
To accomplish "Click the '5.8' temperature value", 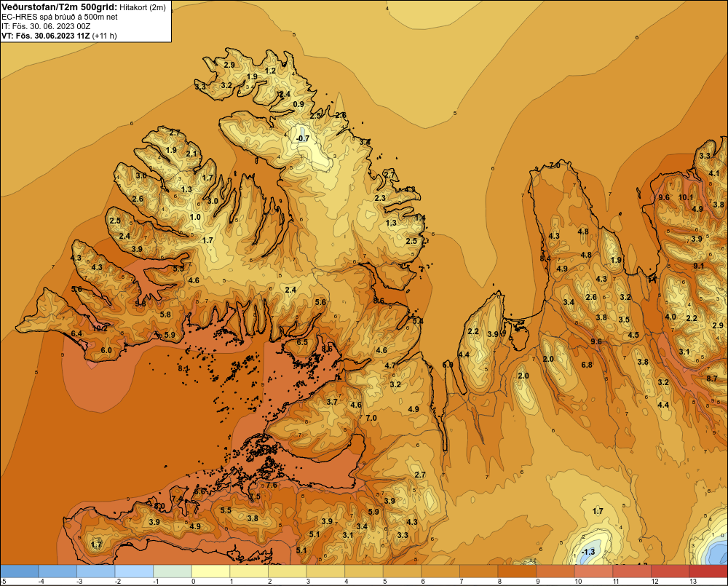I will tap(165, 314).
